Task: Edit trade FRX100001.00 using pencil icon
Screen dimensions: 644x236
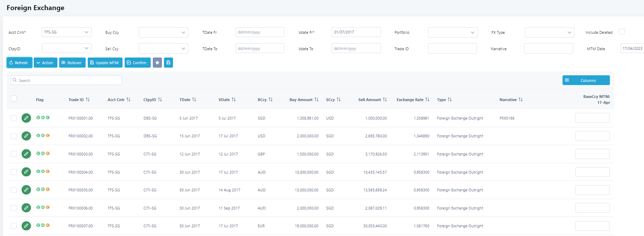Action: [26, 118]
